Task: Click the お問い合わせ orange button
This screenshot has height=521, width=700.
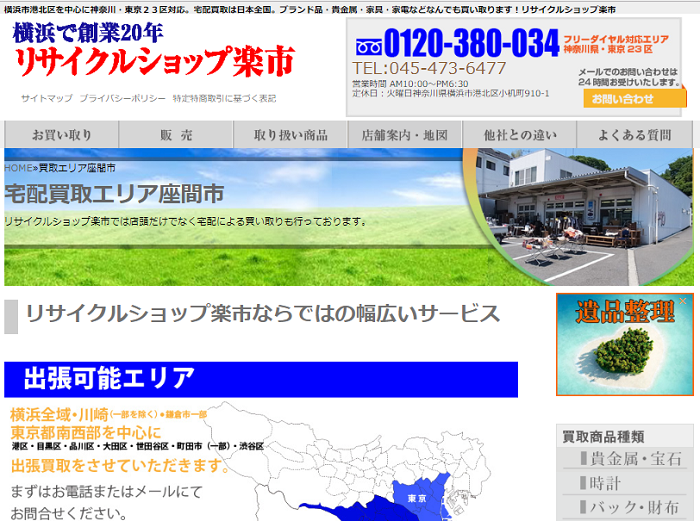Action: [x=634, y=99]
